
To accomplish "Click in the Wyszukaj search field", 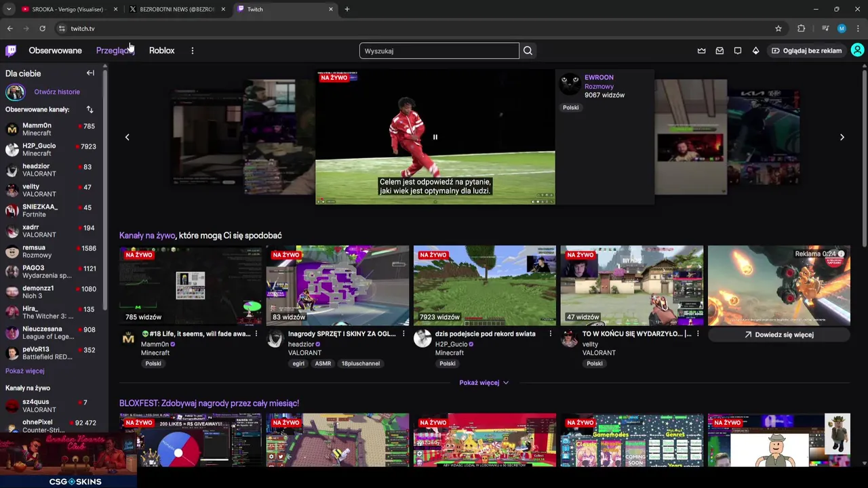I will 439,51.
